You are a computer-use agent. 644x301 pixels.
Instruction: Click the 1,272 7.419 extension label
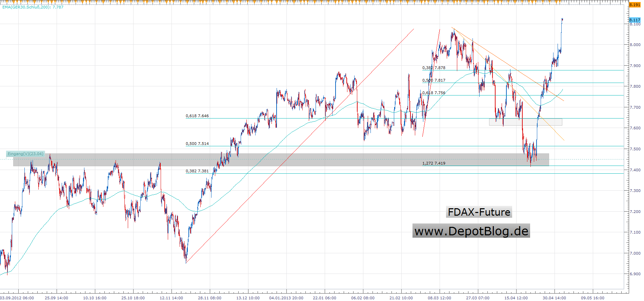click(434, 163)
